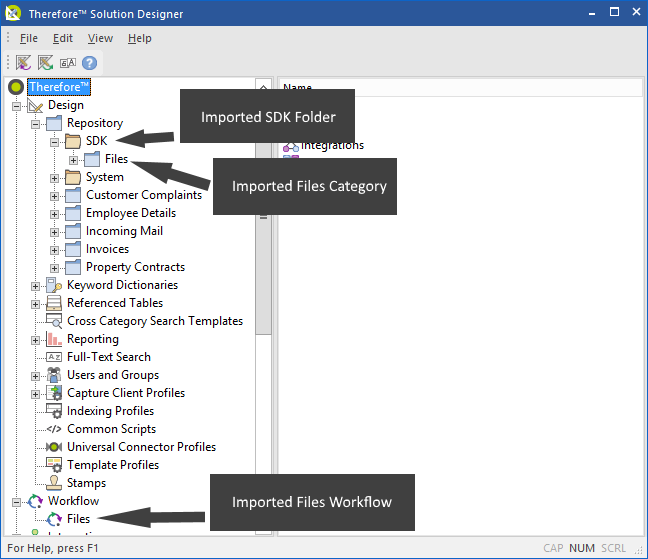Image resolution: width=648 pixels, height=559 pixels.
Task: Click the Workflow node icon
Action: [x=35, y=501]
